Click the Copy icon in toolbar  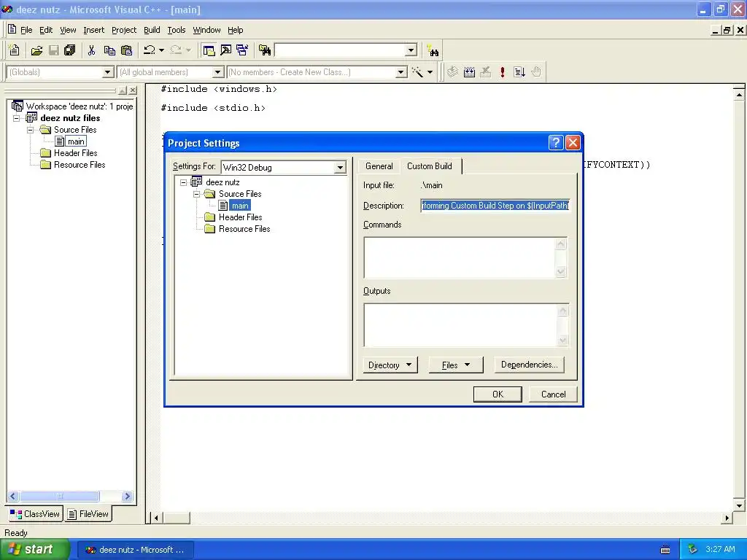click(109, 50)
